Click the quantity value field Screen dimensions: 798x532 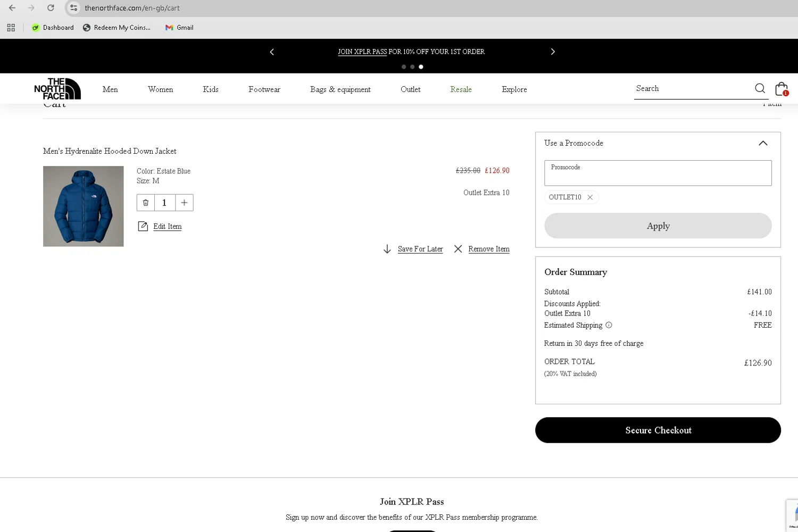(164, 203)
